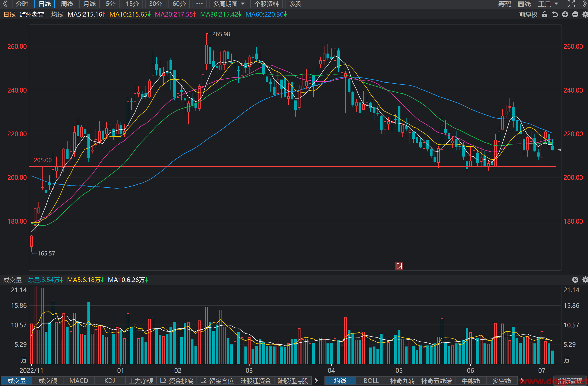Select MA5 white line legend
The height and width of the screenshot is (386, 588).
pyautogui.click(x=86, y=15)
